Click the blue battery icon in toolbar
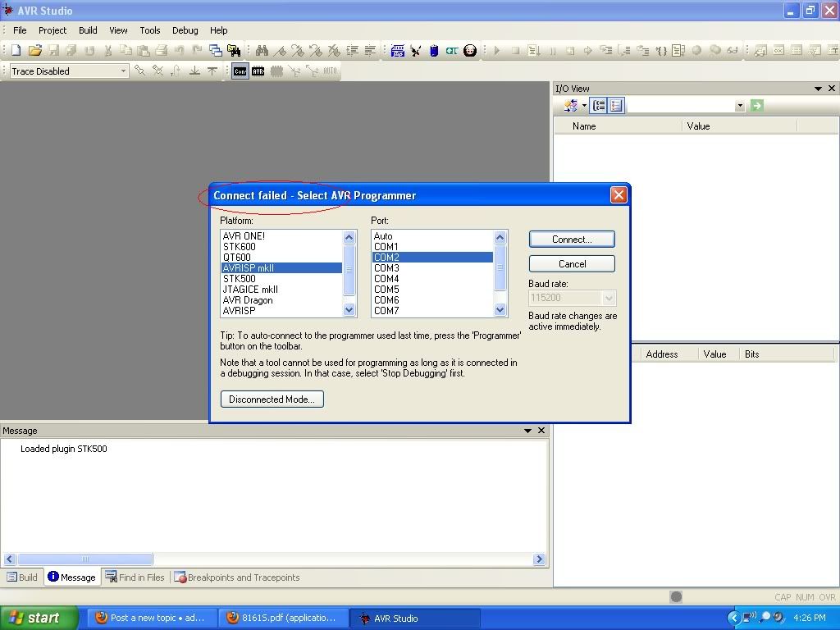This screenshot has height=630, width=840. tap(433, 50)
